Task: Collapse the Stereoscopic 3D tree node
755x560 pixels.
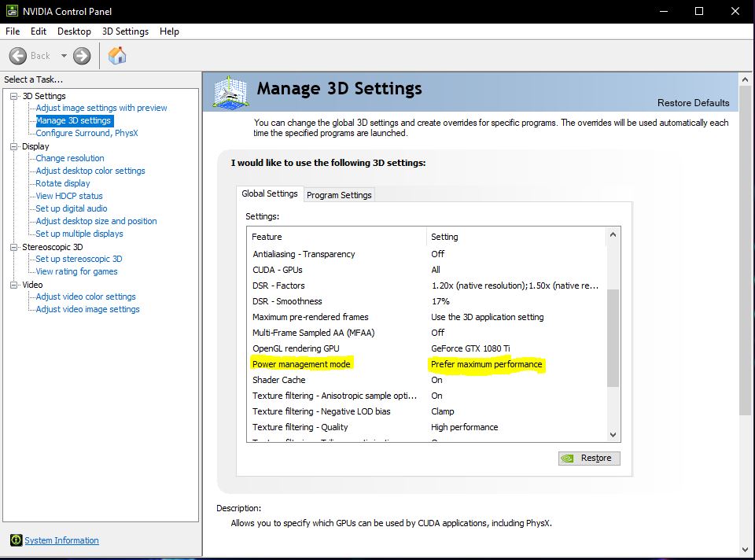Action: pos(14,247)
